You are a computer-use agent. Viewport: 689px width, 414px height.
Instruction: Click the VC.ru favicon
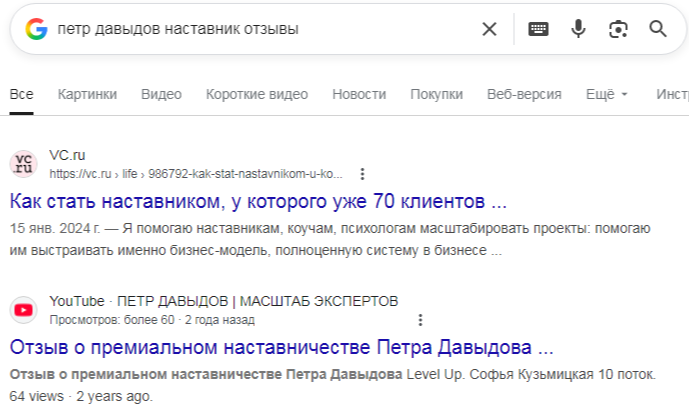click(x=24, y=163)
